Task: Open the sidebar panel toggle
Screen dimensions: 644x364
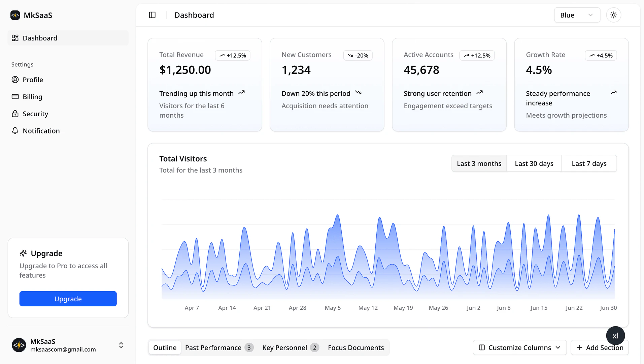Action: pos(152,15)
